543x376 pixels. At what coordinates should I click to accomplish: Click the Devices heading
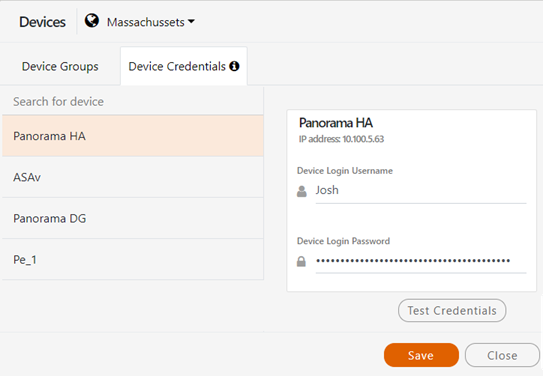[x=42, y=22]
